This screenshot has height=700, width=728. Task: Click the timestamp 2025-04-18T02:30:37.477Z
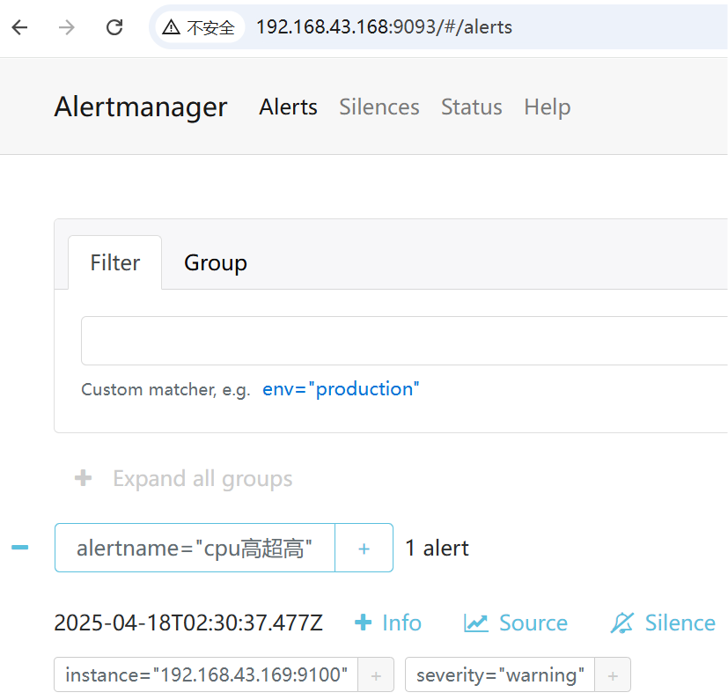[x=188, y=623]
